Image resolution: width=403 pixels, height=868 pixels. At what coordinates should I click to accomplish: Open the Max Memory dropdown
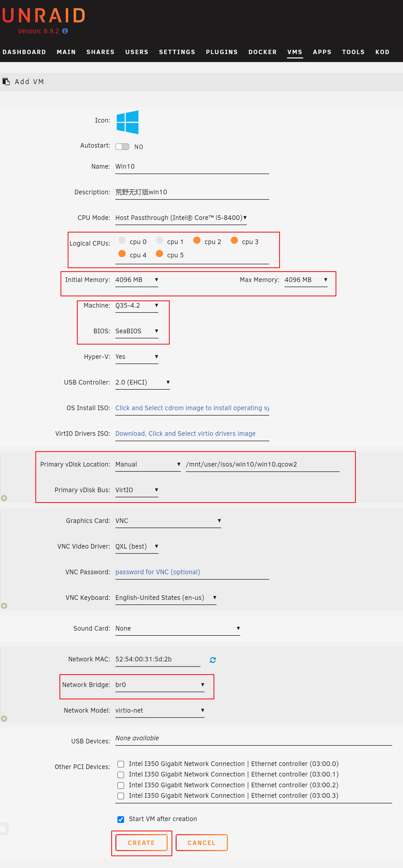(306, 280)
